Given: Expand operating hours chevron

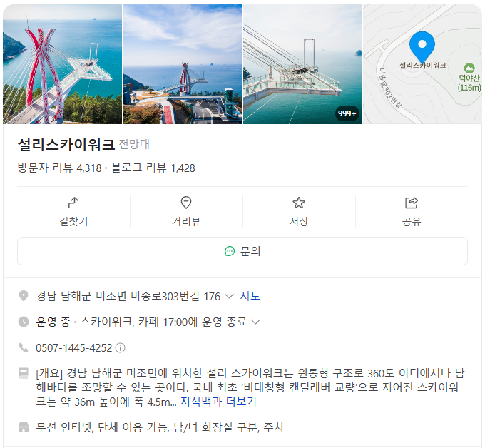Looking at the screenshot, I should pos(255,322).
